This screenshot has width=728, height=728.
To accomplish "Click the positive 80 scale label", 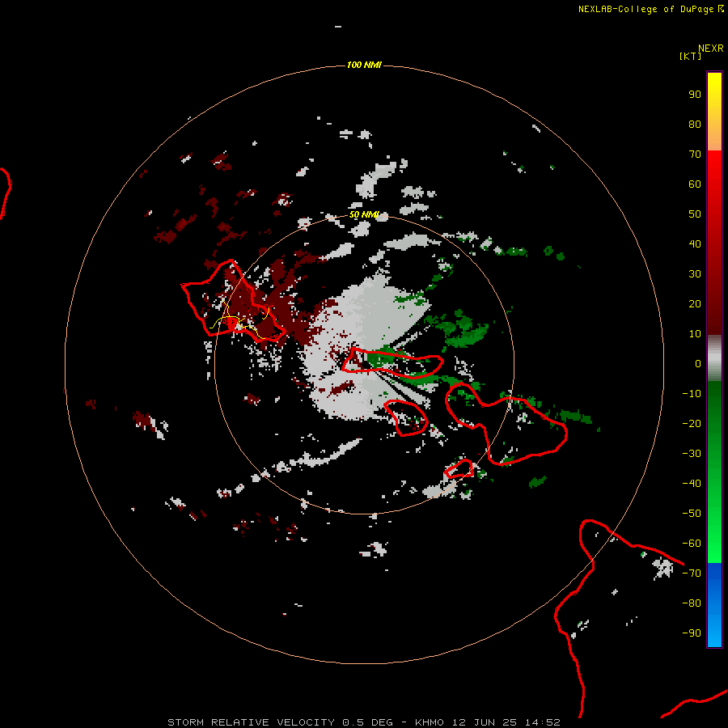I will tap(695, 124).
